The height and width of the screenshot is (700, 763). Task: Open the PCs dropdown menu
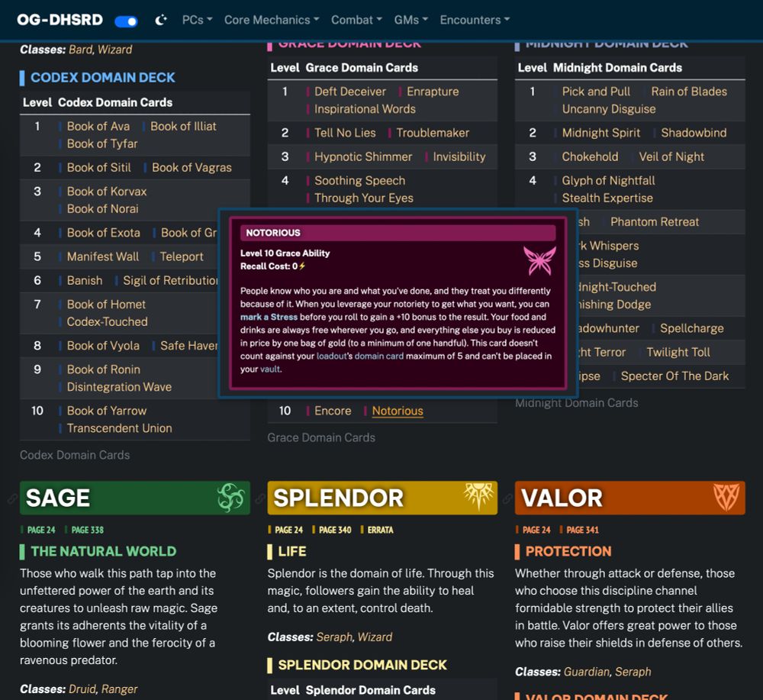point(197,20)
